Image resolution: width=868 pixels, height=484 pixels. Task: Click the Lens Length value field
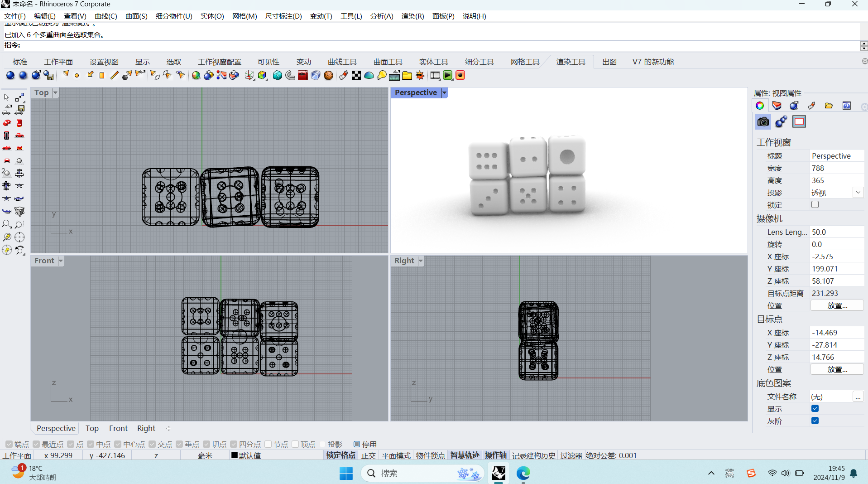[x=837, y=232]
